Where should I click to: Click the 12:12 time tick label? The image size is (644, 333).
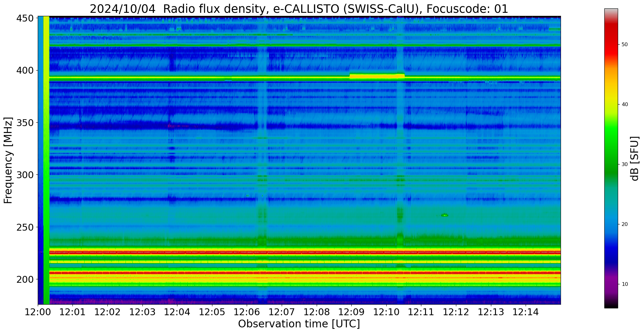point(456,312)
